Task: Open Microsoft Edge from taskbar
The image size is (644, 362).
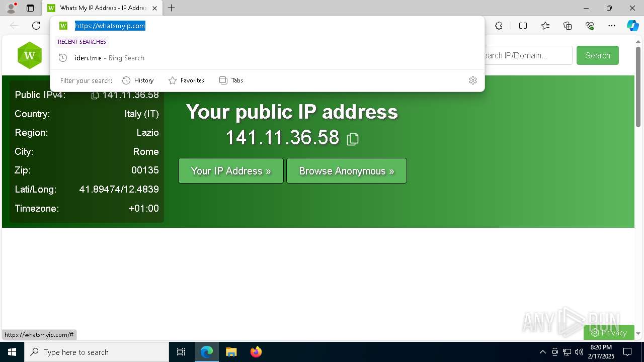Action: [x=207, y=352]
